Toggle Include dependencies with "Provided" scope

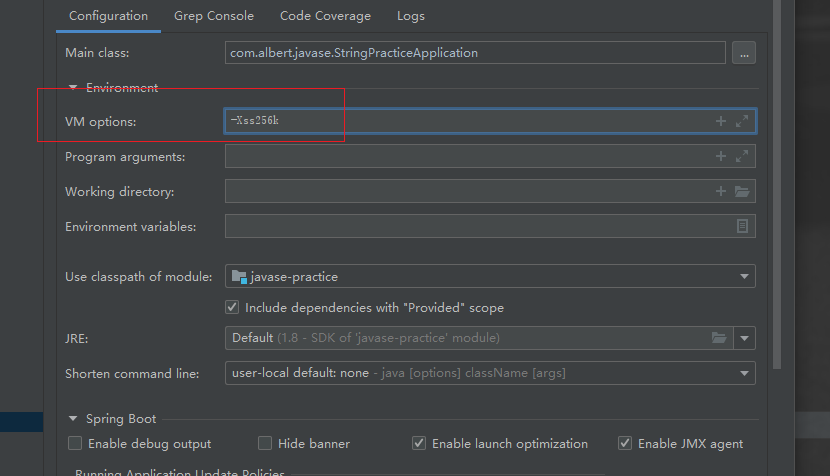pos(232,308)
